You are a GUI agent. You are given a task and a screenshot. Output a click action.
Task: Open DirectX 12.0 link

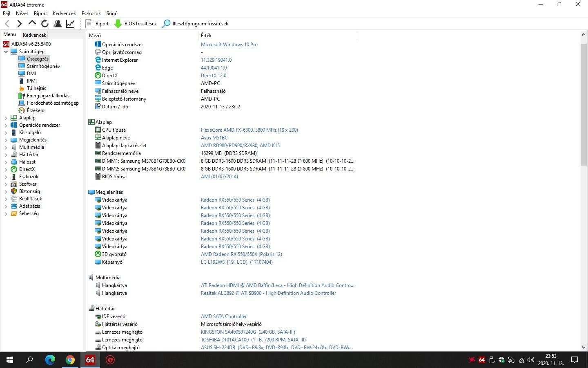tap(213, 76)
